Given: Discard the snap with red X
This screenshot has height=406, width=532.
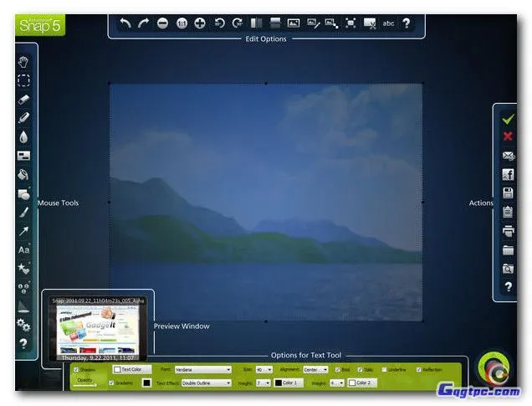Looking at the screenshot, I should click(507, 136).
